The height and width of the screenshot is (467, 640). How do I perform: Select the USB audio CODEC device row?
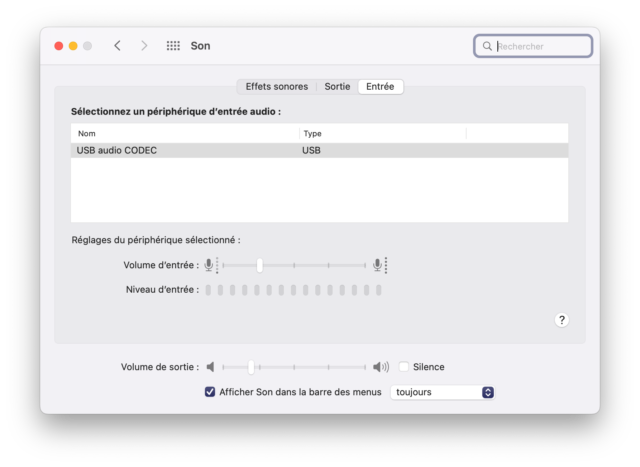(319, 150)
